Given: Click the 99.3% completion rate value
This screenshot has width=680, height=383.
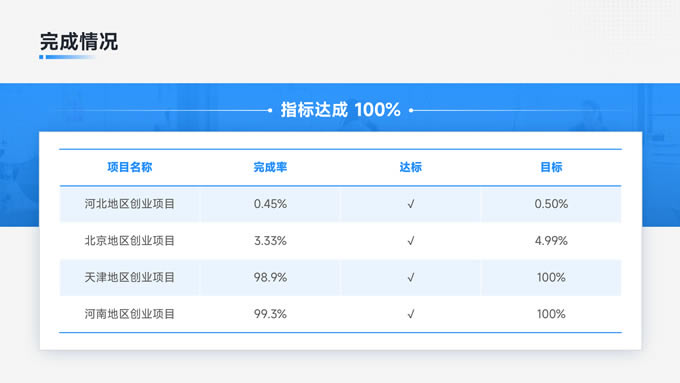Looking at the screenshot, I should [270, 314].
